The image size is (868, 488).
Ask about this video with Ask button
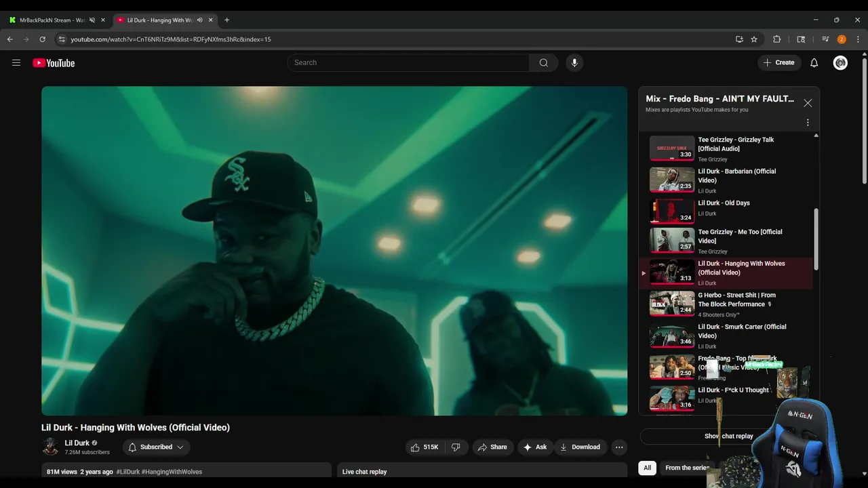(x=535, y=447)
